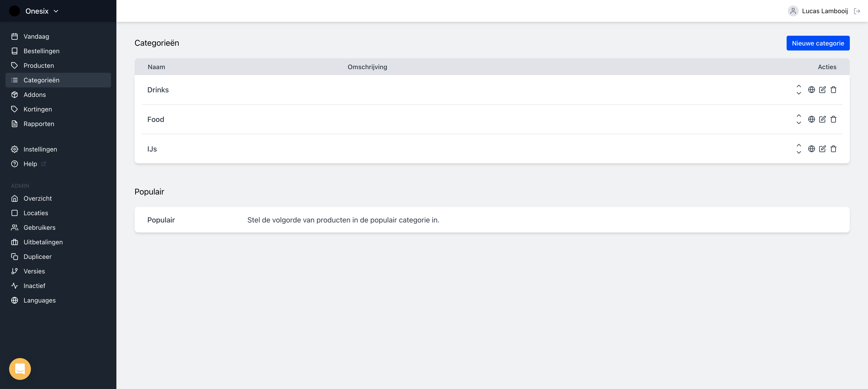Screen dimensions: 868x389
Task: Open Addons in the sidebar
Action: 58,95
